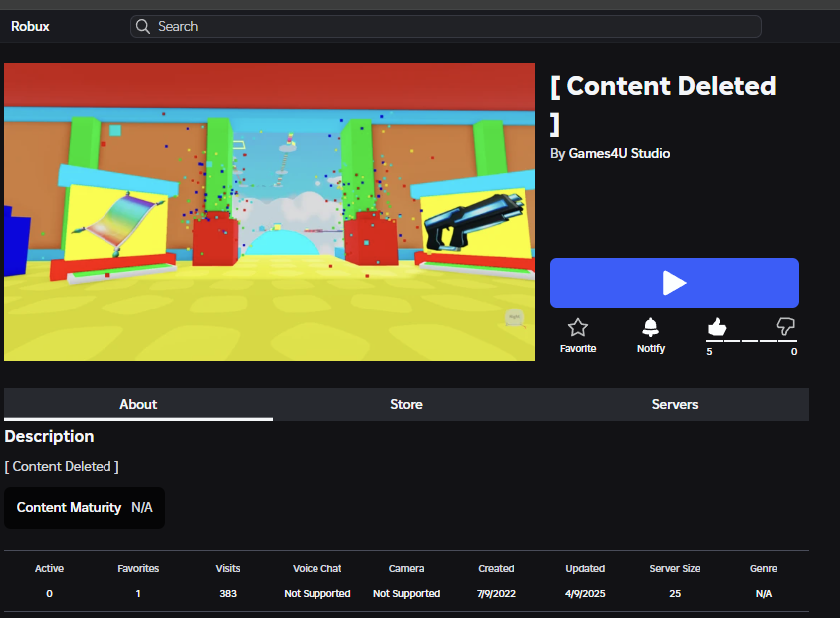840x618 pixels.
Task: Click the Content Maturity N/A box
Action: (85, 508)
